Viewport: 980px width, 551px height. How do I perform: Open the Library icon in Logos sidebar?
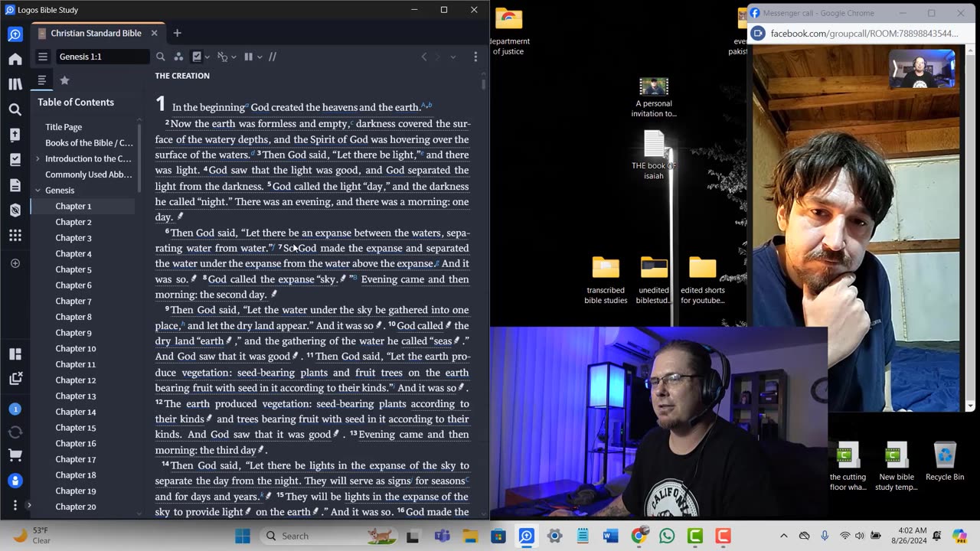click(x=15, y=84)
